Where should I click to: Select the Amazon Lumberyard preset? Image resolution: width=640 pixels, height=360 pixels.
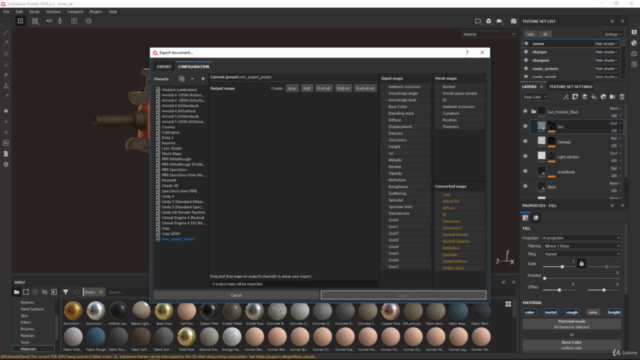(179, 89)
